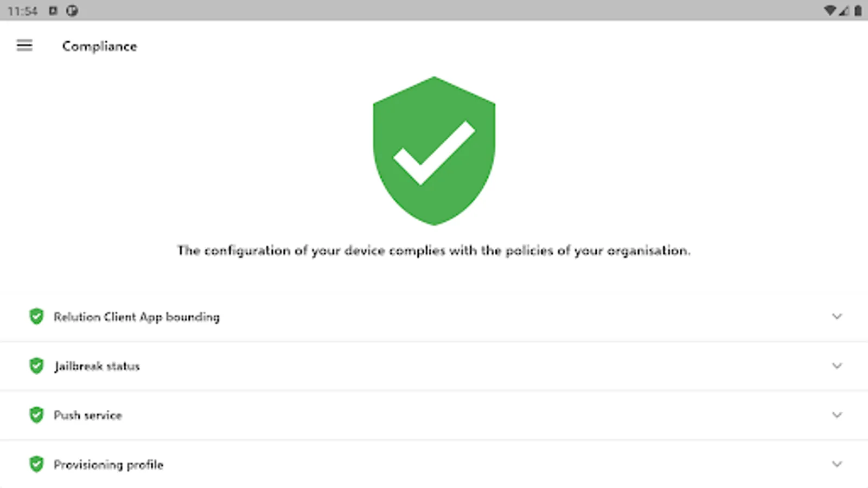Expand the Provisioning profile chevron
Screen dimensions: 868x488
tap(837, 464)
